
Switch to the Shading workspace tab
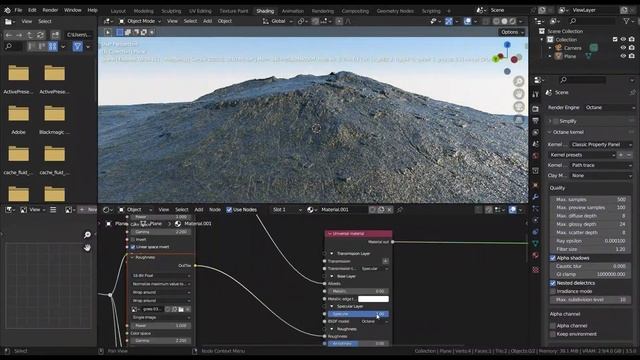(x=265, y=11)
